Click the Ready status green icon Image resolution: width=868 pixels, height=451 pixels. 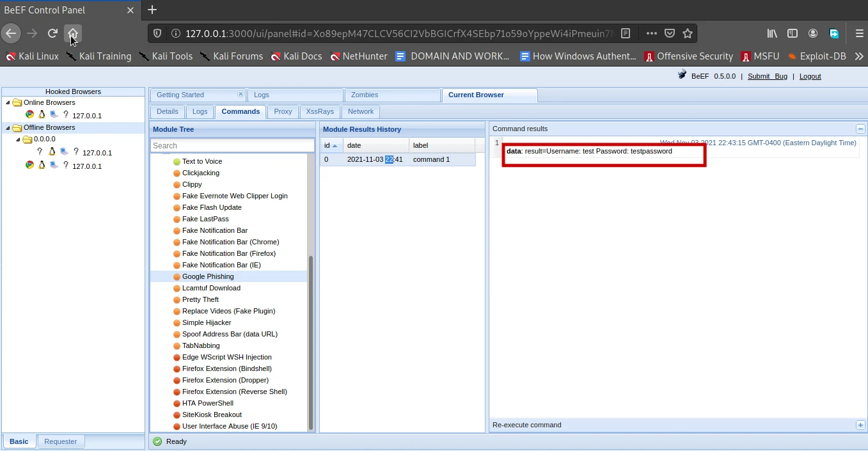(157, 441)
